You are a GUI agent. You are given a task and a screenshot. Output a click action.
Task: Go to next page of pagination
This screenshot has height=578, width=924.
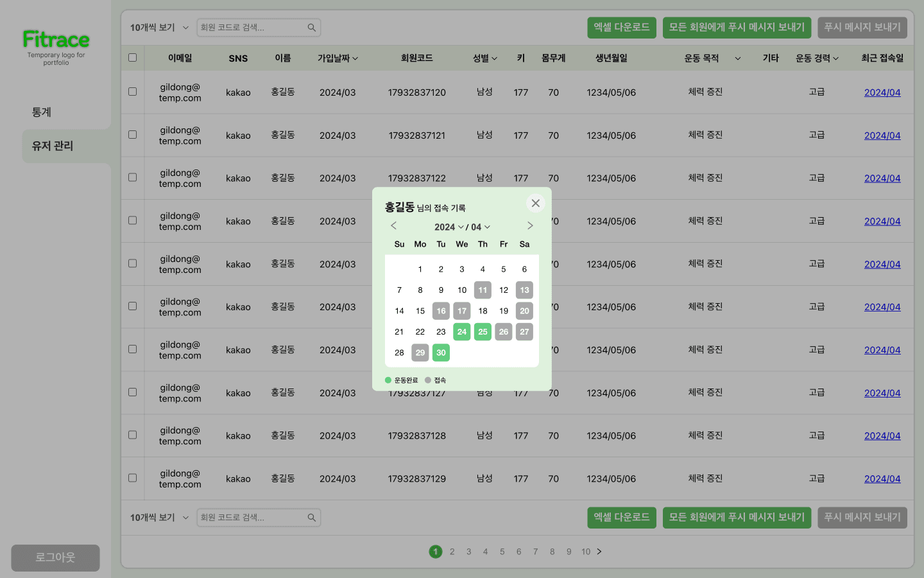599,552
